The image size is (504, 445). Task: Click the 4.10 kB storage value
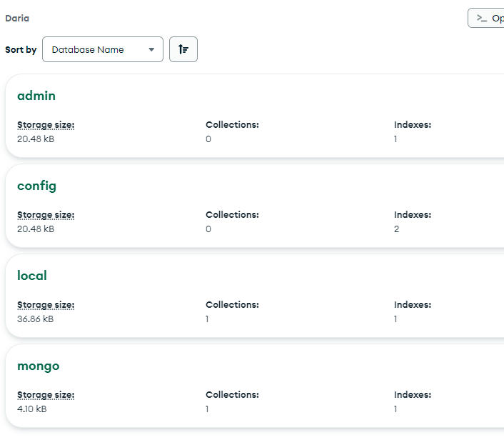point(33,409)
